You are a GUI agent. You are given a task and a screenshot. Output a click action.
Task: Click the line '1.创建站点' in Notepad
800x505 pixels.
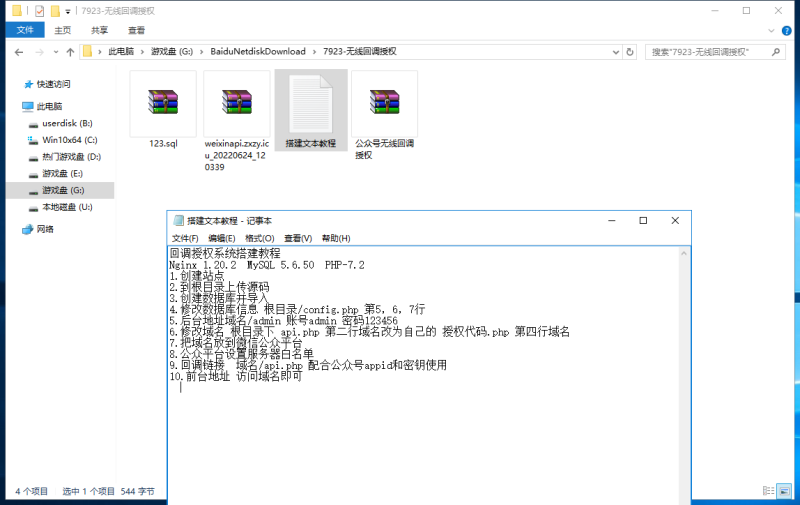click(x=197, y=276)
